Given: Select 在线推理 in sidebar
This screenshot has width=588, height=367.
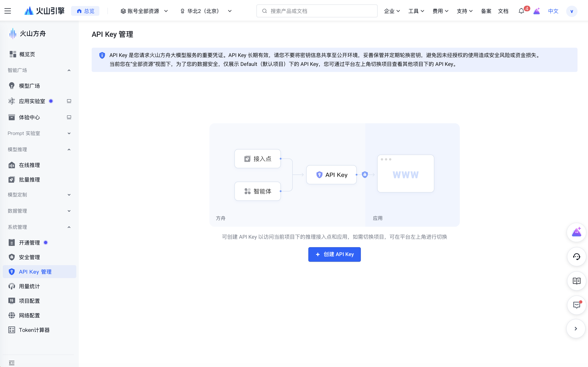Looking at the screenshot, I should click(29, 165).
